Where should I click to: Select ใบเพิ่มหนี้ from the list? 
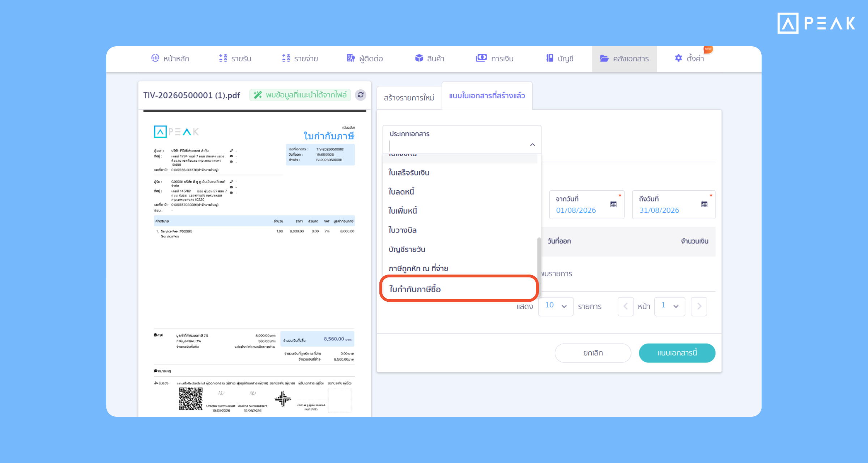460,211
